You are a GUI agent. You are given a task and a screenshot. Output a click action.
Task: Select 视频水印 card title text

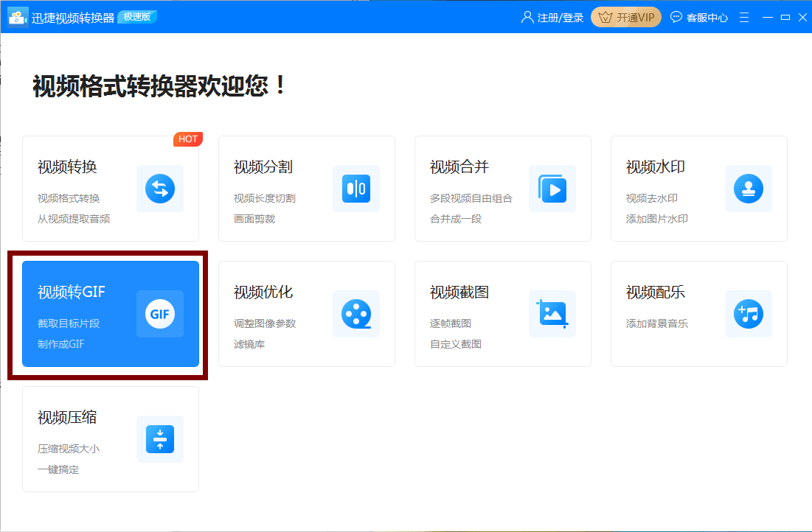(656, 167)
